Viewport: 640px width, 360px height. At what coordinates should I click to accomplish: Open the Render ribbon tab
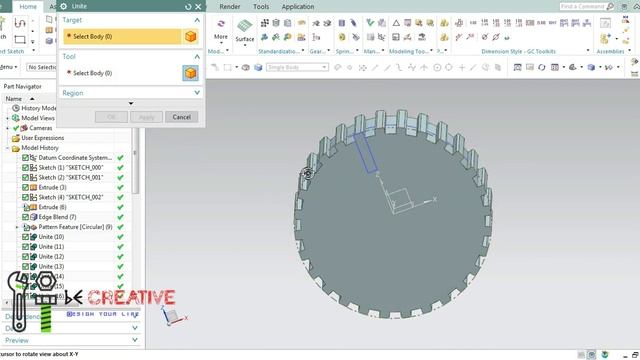[230, 7]
